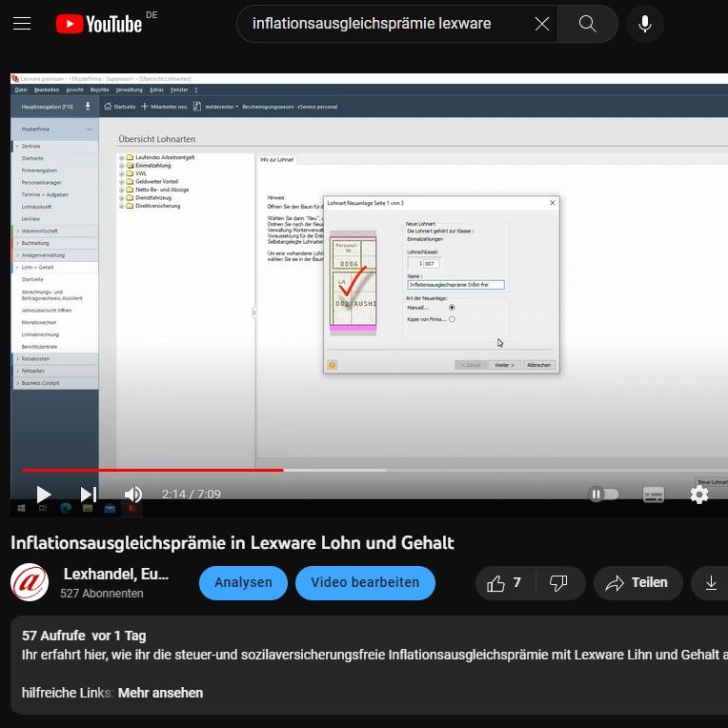Like the video with thumbs up

pyautogui.click(x=505, y=582)
